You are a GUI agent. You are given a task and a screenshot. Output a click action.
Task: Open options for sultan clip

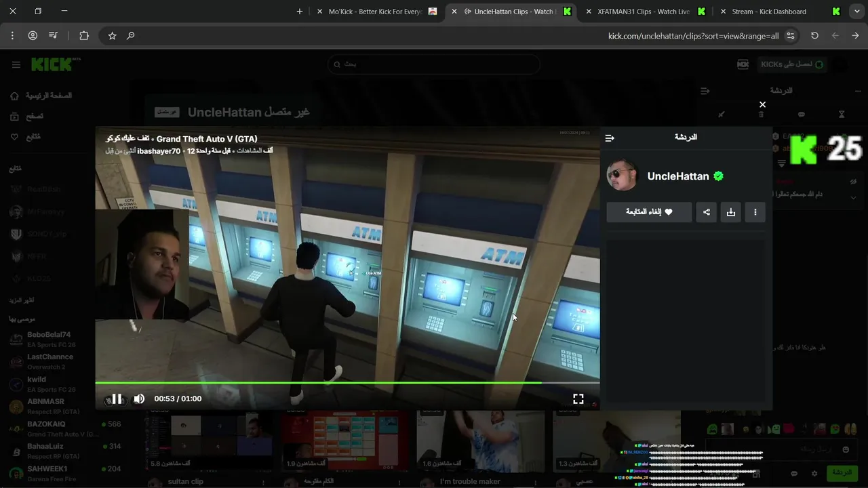coord(264,482)
